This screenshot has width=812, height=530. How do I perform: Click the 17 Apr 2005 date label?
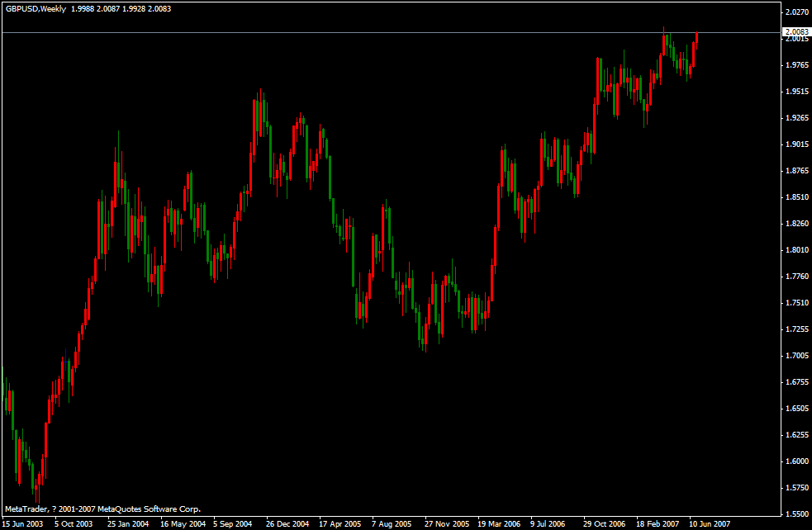click(x=340, y=523)
